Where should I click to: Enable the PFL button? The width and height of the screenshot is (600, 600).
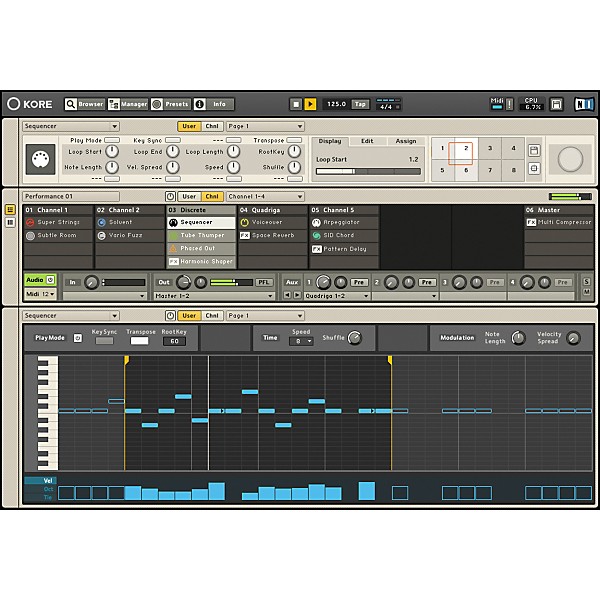pos(263,282)
